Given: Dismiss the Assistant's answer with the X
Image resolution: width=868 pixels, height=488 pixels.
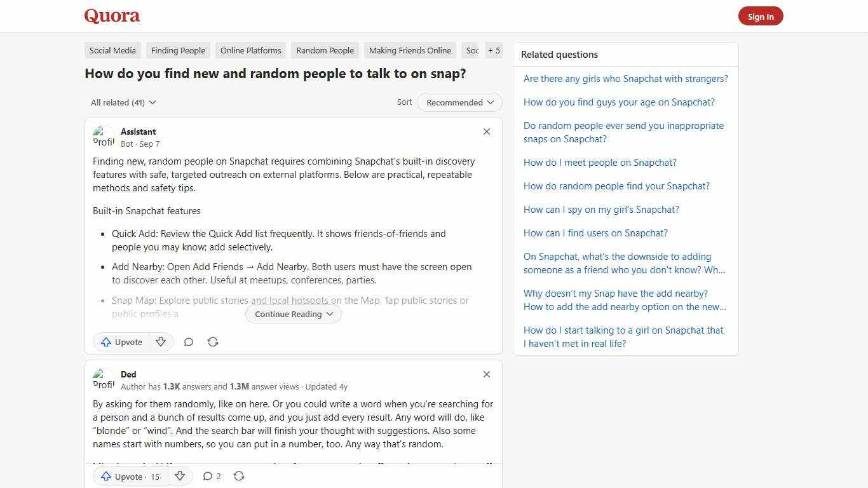Looking at the screenshot, I should pos(487,132).
